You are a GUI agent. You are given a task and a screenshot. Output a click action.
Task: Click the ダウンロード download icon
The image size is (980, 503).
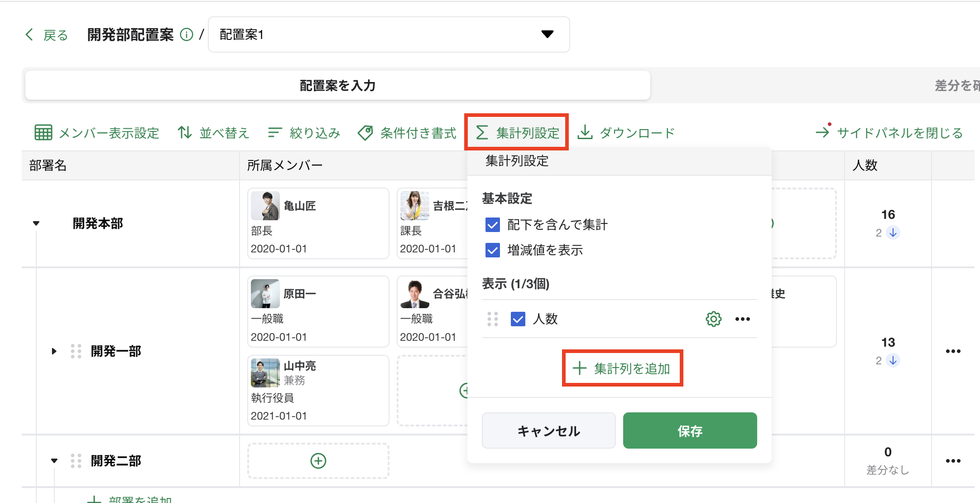pyautogui.click(x=585, y=133)
